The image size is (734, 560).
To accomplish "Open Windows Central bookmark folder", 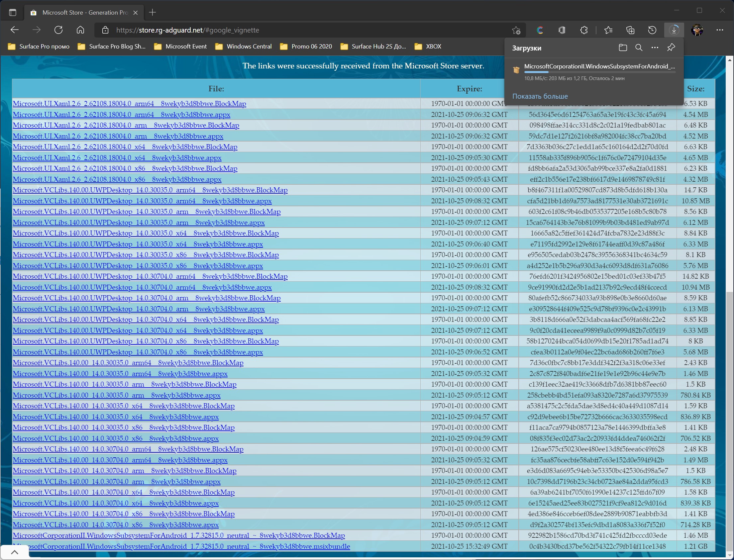I will pos(244,46).
